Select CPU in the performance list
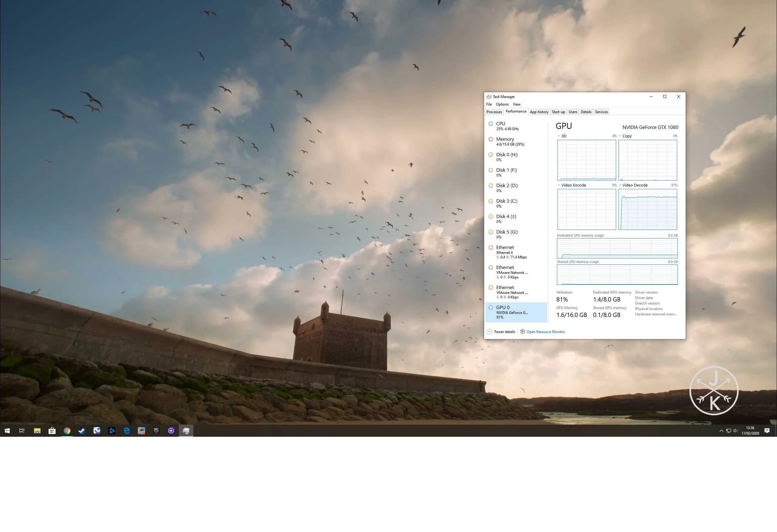The height and width of the screenshot is (532, 777). coord(516,126)
